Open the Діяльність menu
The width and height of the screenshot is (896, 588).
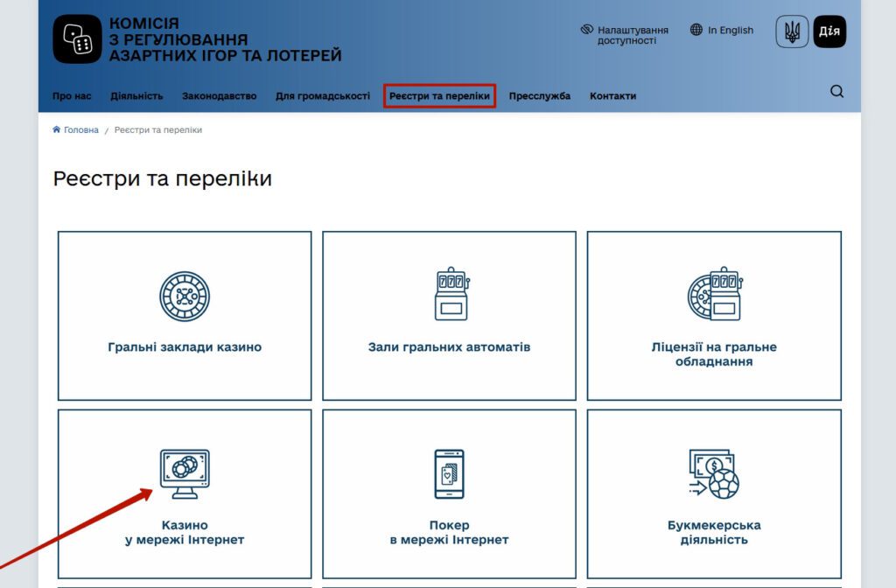pyautogui.click(x=136, y=96)
